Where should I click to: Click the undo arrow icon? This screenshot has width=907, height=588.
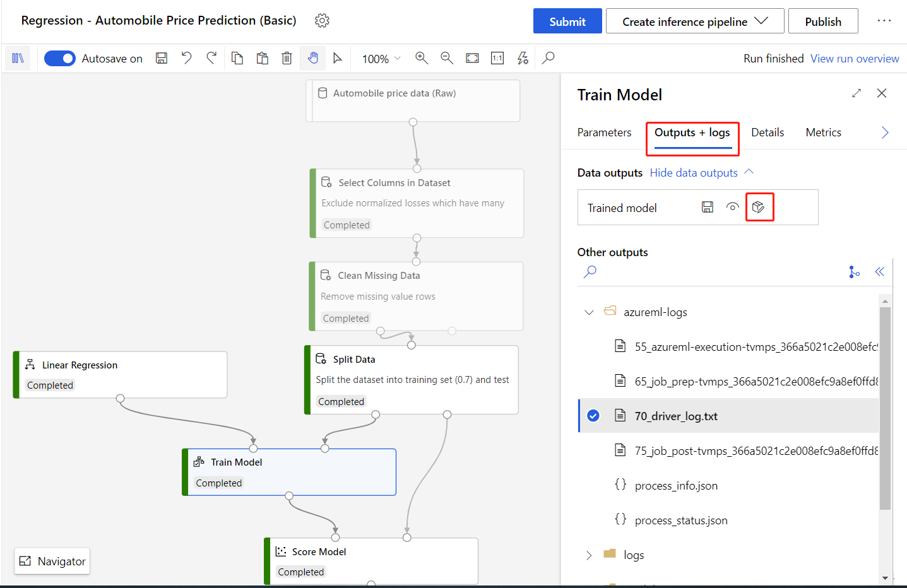(186, 58)
